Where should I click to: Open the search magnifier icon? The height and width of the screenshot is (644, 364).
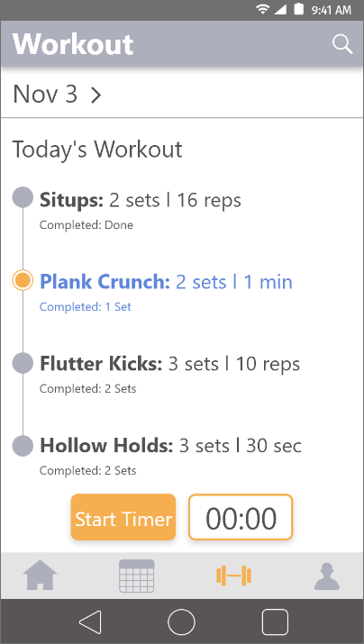(x=342, y=44)
